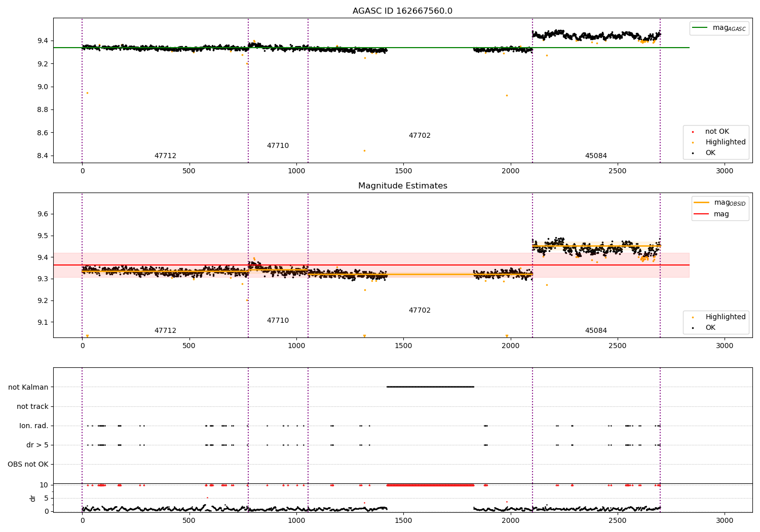Click the title 'AGASC ID 162667560.0'

[402, 11]
